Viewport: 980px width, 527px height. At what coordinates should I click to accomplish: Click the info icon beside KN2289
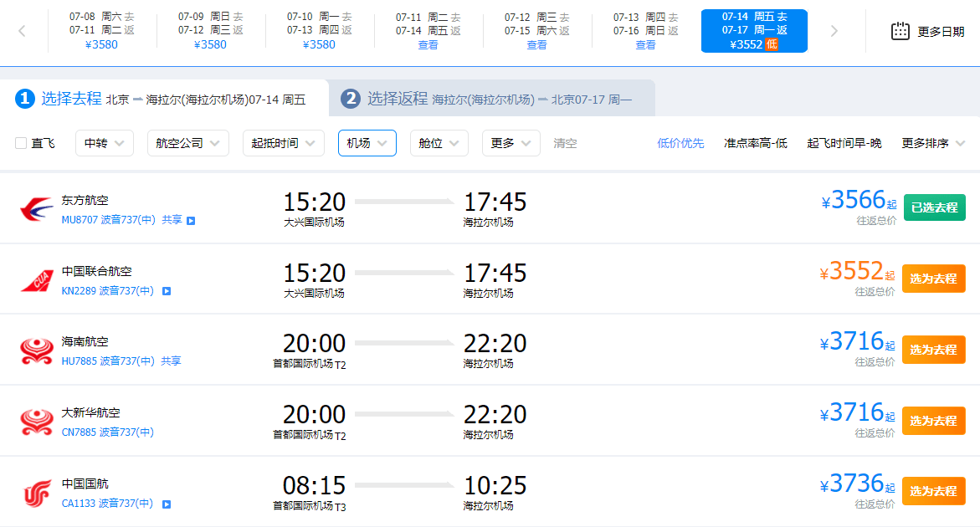pos(167,291)
